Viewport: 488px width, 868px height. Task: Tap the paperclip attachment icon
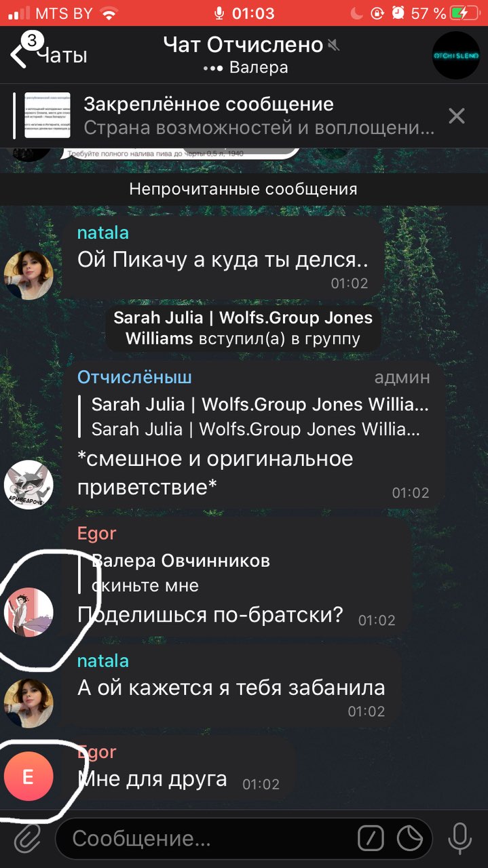27,840
